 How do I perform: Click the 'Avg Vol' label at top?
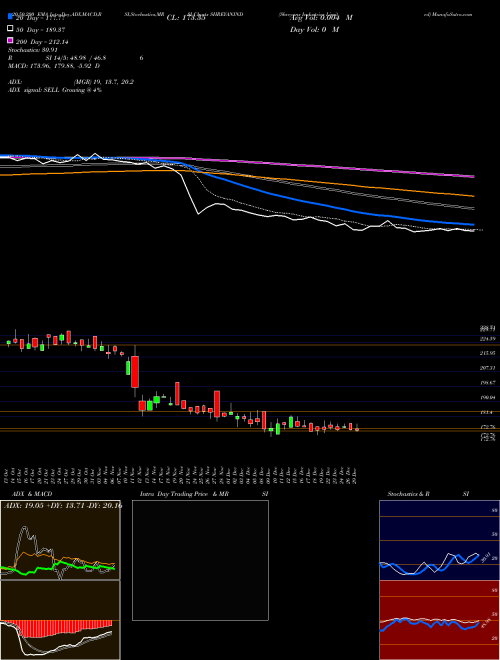[321, 18]
